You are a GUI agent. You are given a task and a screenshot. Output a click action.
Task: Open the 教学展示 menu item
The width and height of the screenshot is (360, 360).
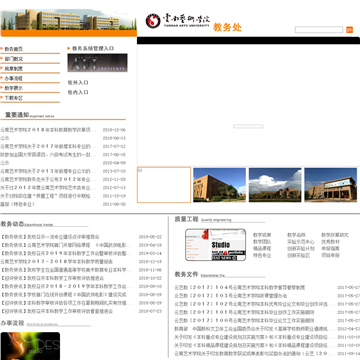click(14, 88)
